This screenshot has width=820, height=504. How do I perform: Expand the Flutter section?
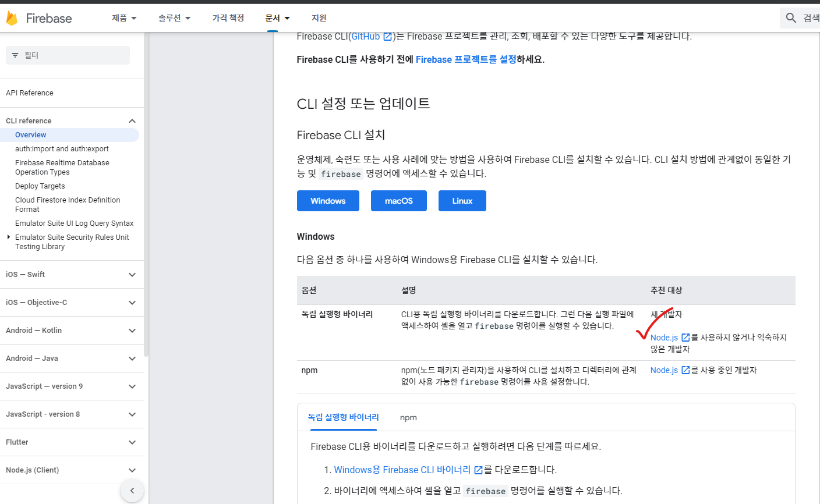tap(132, 442)
